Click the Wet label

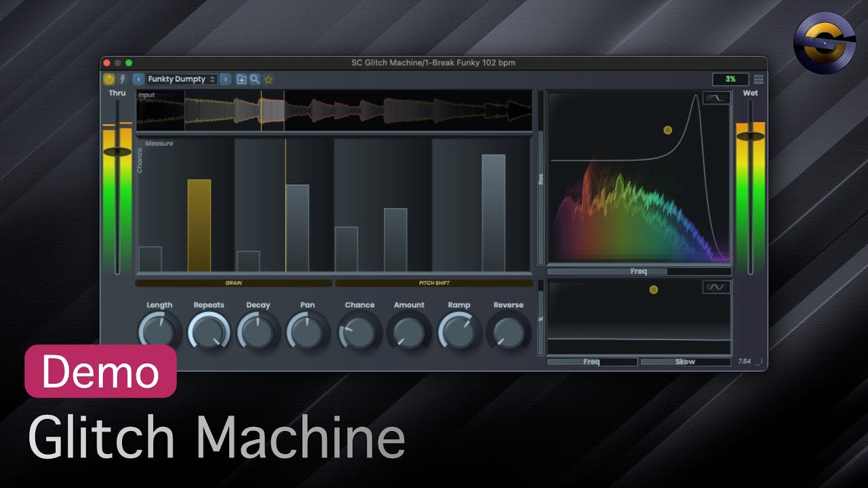pos(750,93)
